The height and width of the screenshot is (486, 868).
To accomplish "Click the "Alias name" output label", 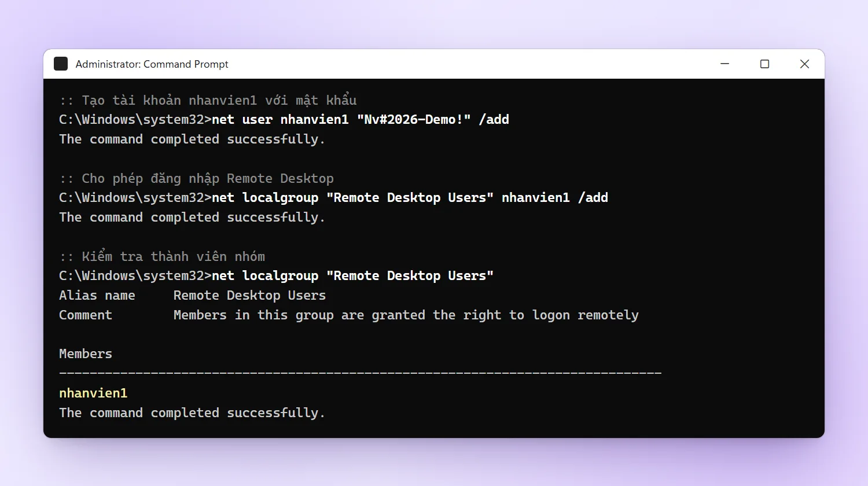I will pos(97,296).
